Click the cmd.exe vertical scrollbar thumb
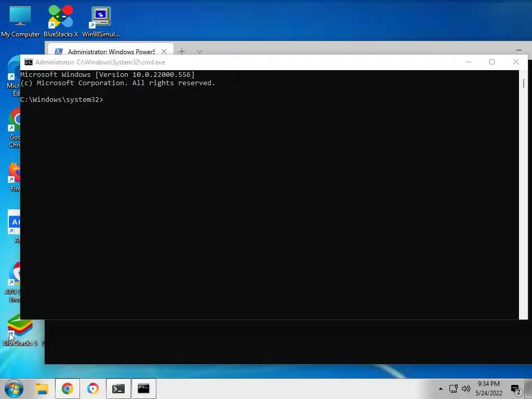The width and height of the screenshot is (532, 399). coord(524,84)
